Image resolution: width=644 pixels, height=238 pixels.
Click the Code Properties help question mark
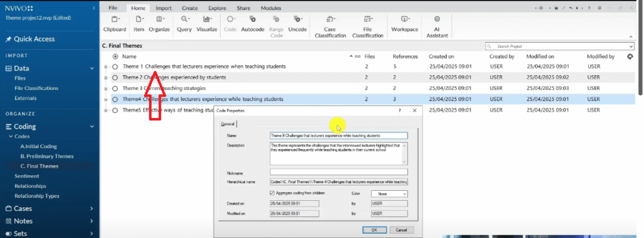(400, 111)
